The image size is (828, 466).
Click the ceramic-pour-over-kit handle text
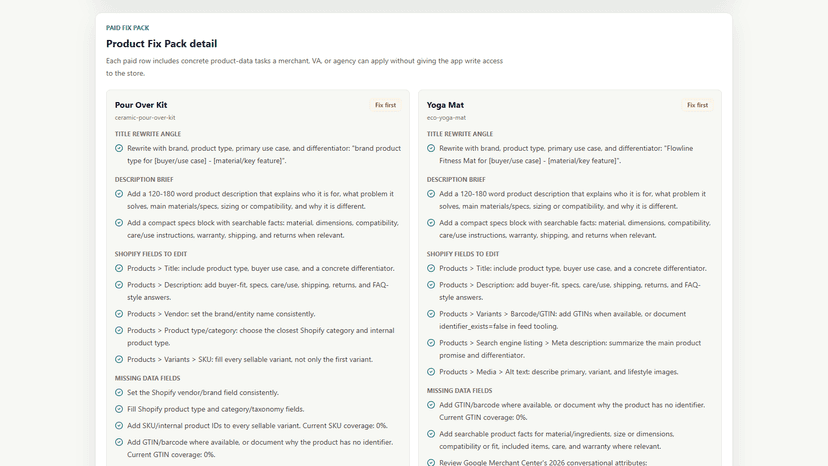tap(145, 118)
